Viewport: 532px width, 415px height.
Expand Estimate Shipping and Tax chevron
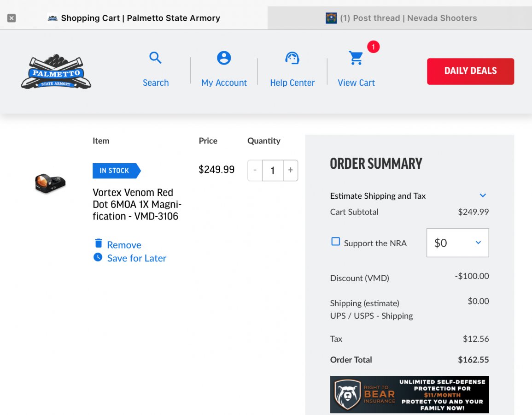click(483, 196)
